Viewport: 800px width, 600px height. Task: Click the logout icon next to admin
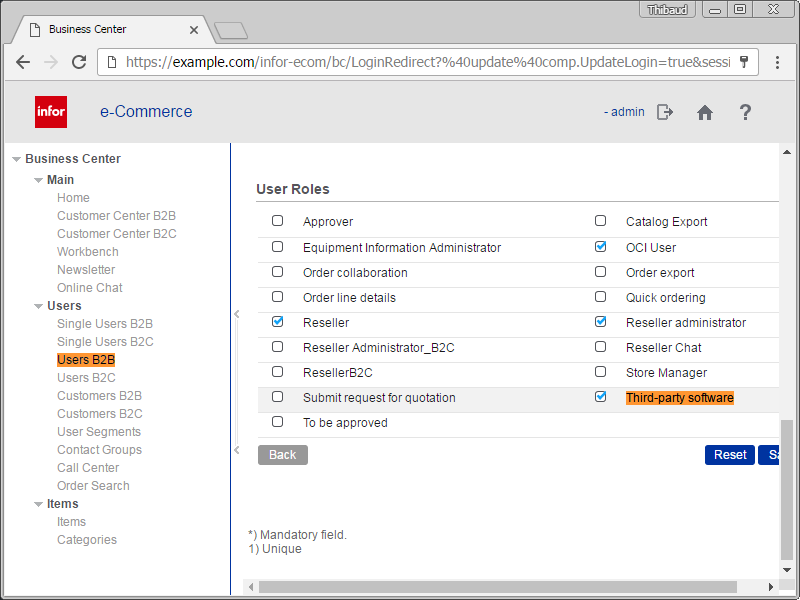pyautogui.click(x=665, y=112)
